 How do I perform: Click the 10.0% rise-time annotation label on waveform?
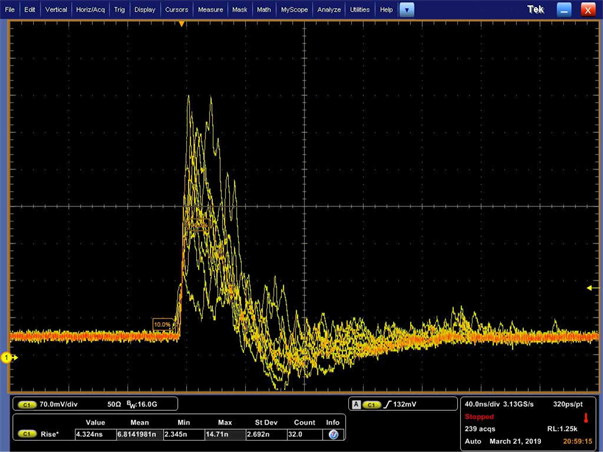(162, 324)
